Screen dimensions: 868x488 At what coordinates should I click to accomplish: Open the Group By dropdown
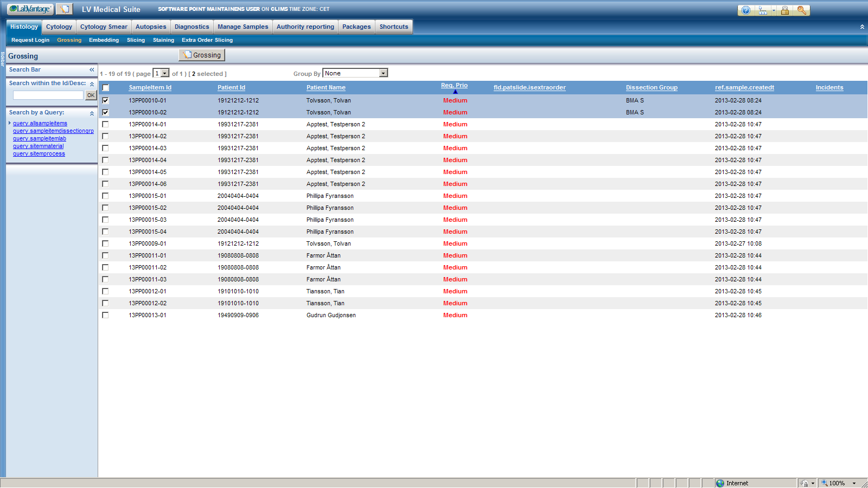(x=355, y=73)
